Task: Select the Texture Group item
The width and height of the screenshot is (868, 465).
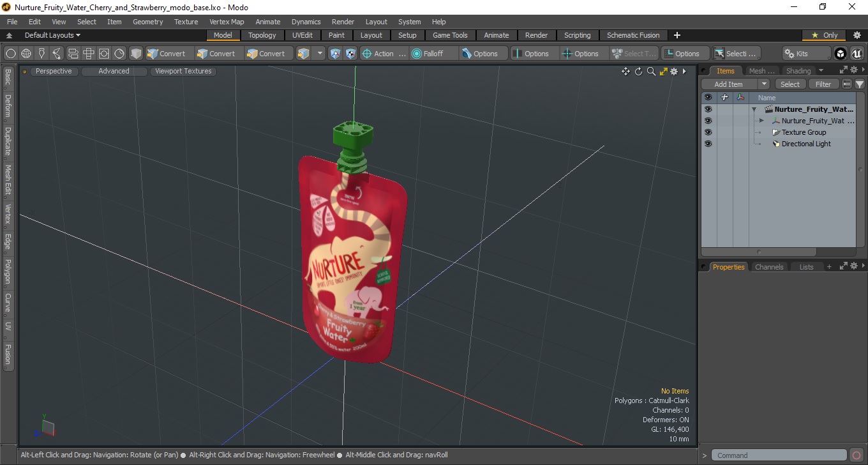Action: pos(804,132)
